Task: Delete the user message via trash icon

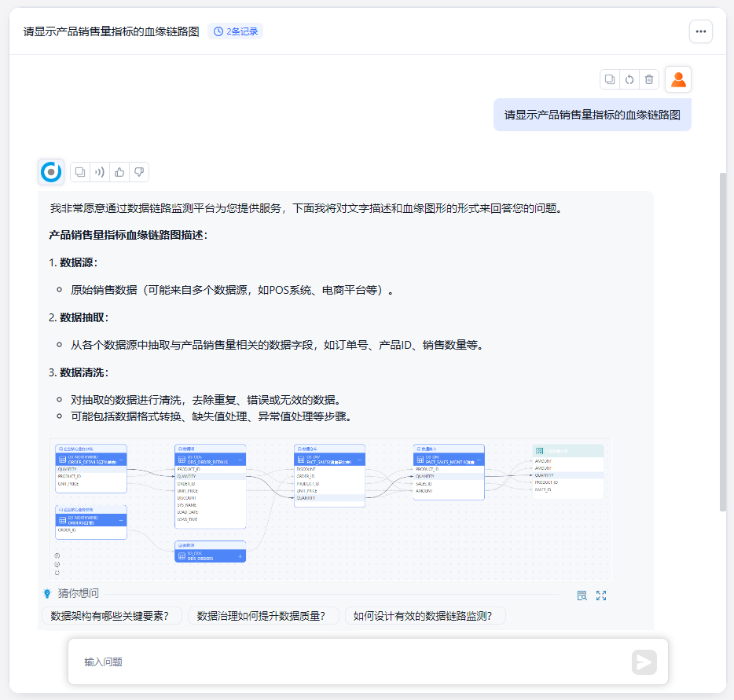Action: click(648, 79)
